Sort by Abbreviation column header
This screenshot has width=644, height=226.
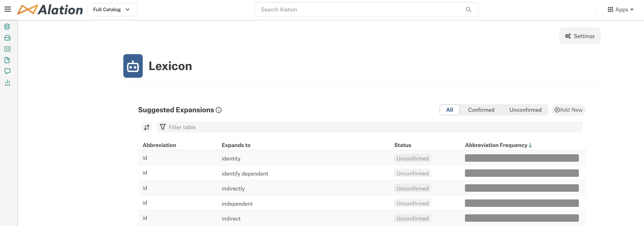[159, 145]
